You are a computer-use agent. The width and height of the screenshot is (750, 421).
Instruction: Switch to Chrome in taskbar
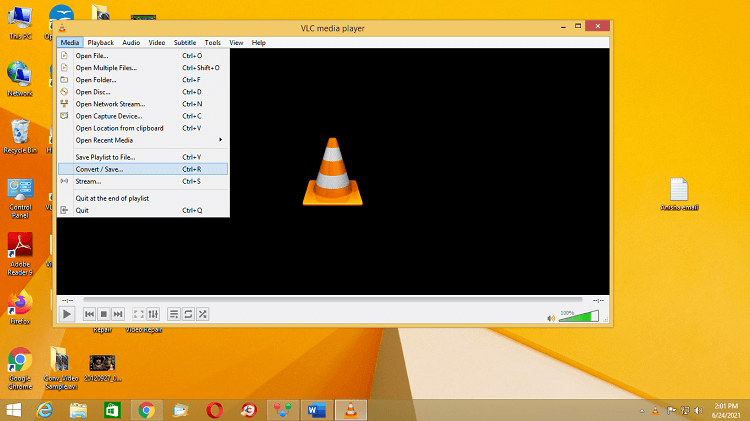click(146, 410)
